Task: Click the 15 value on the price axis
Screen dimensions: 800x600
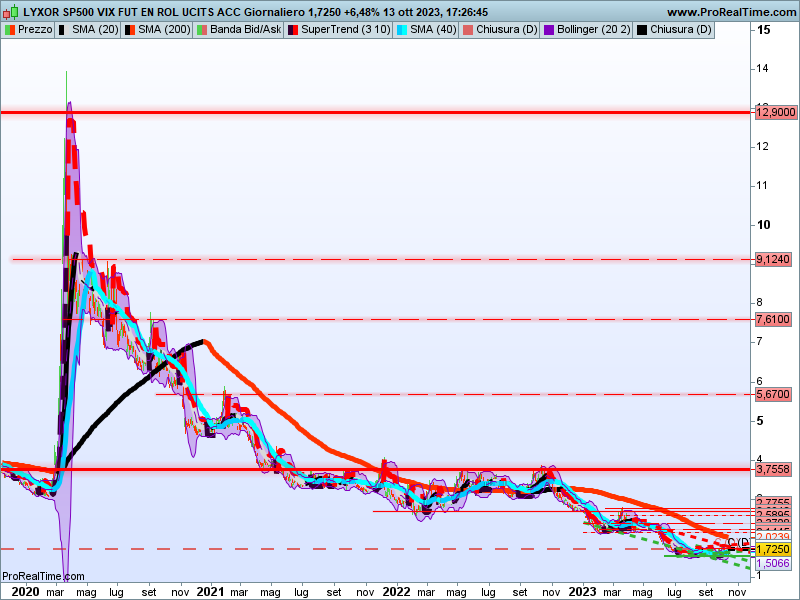Action: pyautogui.click(x=764, y=30)
